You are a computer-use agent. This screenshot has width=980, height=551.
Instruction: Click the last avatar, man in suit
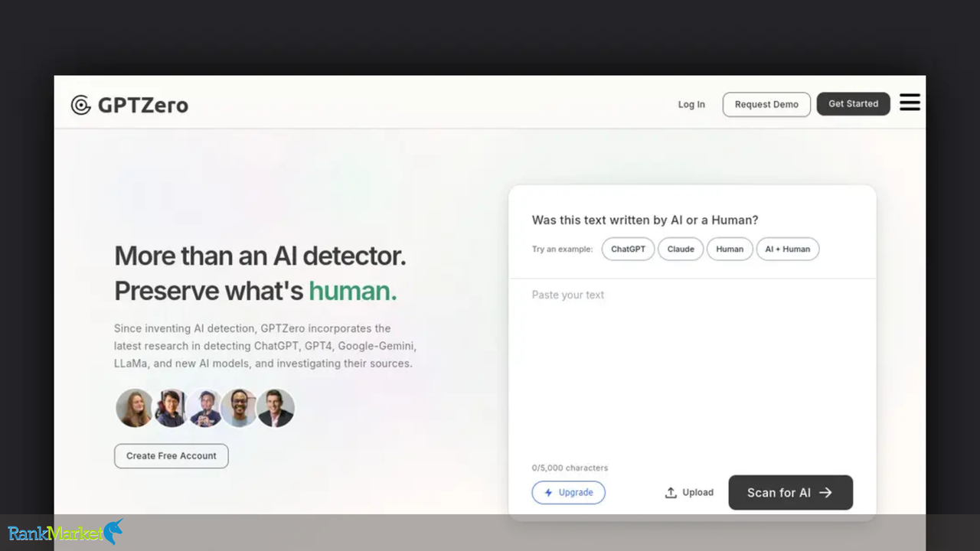click(276, 408)
